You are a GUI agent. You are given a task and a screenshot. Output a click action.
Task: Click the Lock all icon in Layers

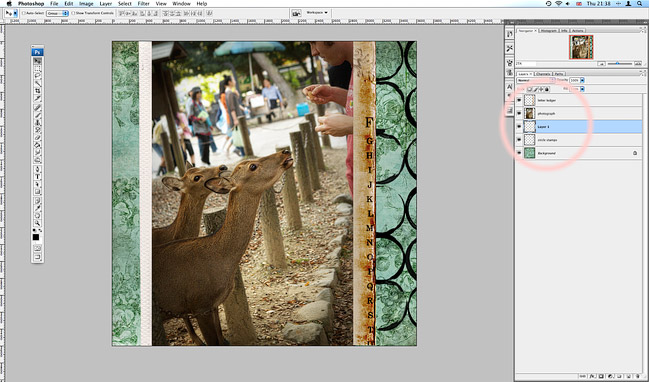[546, 89]
